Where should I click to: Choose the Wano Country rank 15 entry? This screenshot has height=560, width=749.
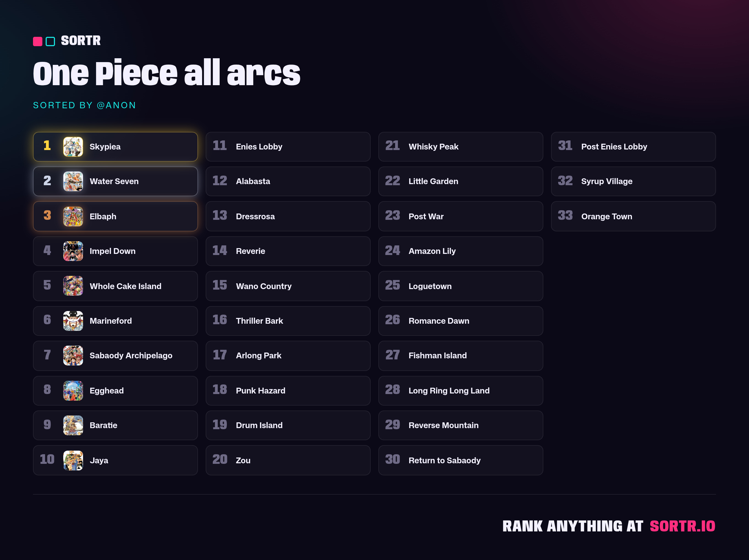pos(288,286)
